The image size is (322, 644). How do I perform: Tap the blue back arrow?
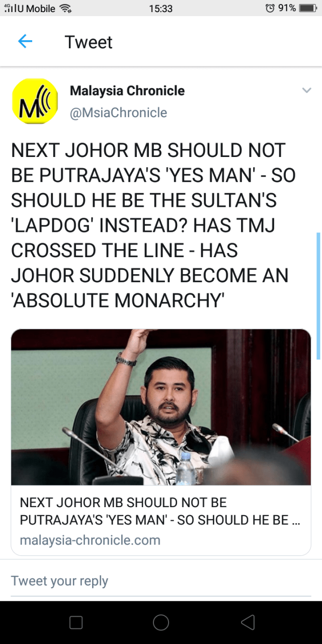25,42
